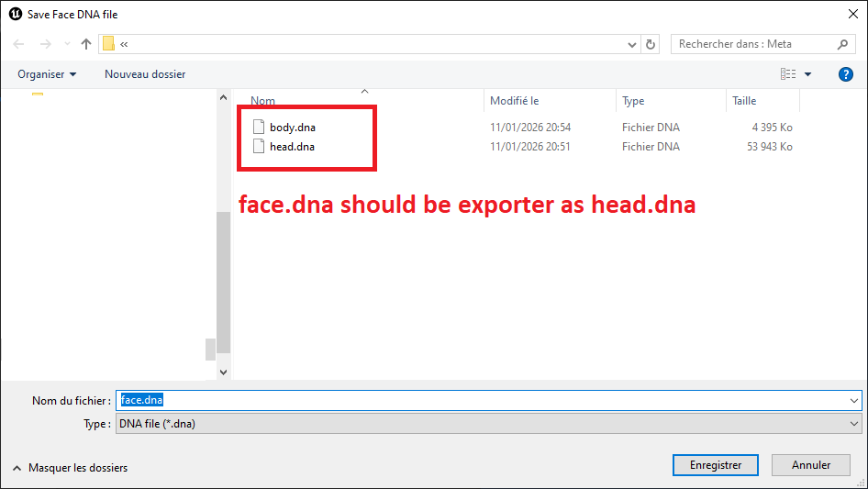This screenshot has width=868, height=489.
Task: Click the head.dna file icon
Action: coord(259,146)
